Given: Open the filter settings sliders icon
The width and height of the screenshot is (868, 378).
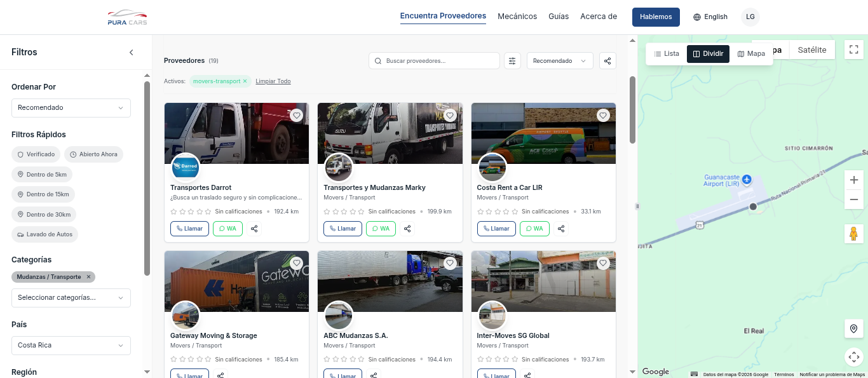Looking at the screenshot, I should pos(512,60).
